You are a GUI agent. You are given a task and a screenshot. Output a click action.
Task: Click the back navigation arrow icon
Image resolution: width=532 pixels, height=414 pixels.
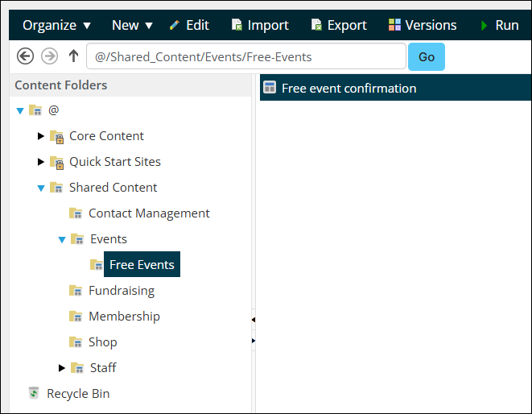25,56
